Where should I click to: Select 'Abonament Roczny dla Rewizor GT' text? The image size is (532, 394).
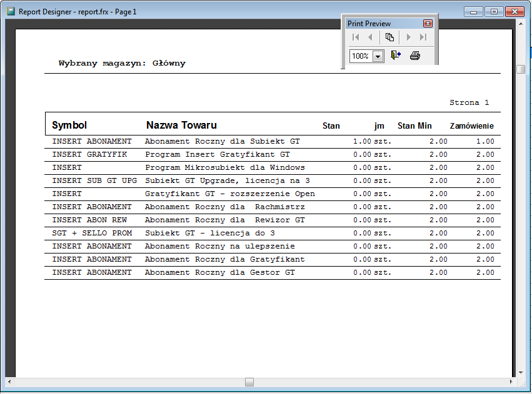coord(225,220)
